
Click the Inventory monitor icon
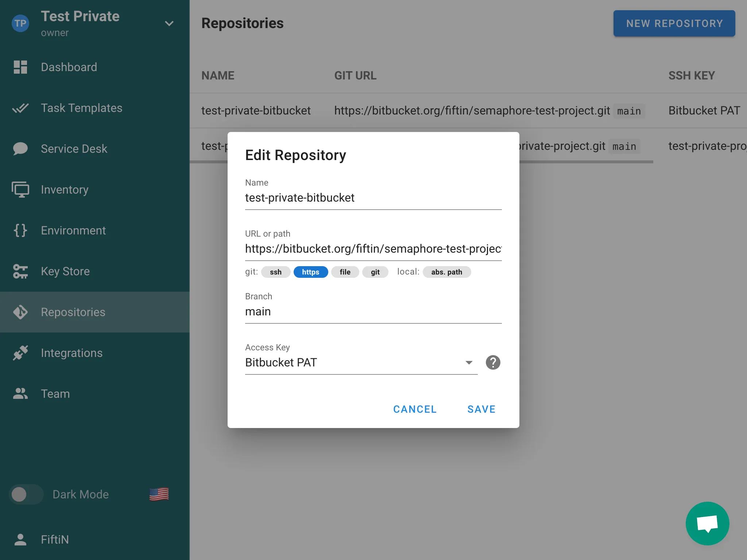pos(20,190)
